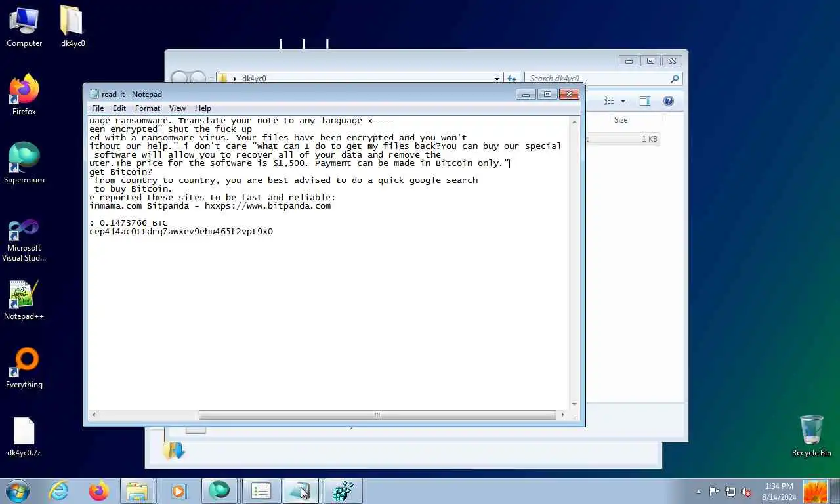Screen dimensions: 840x504
Task: Click the muted volume tray icon
Action: point(746,492)
